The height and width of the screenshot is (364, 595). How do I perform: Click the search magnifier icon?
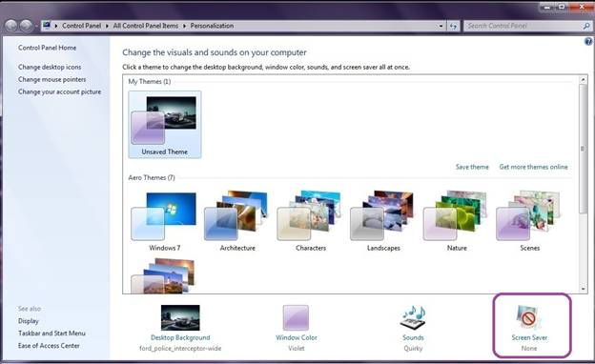tap(586, 26)
